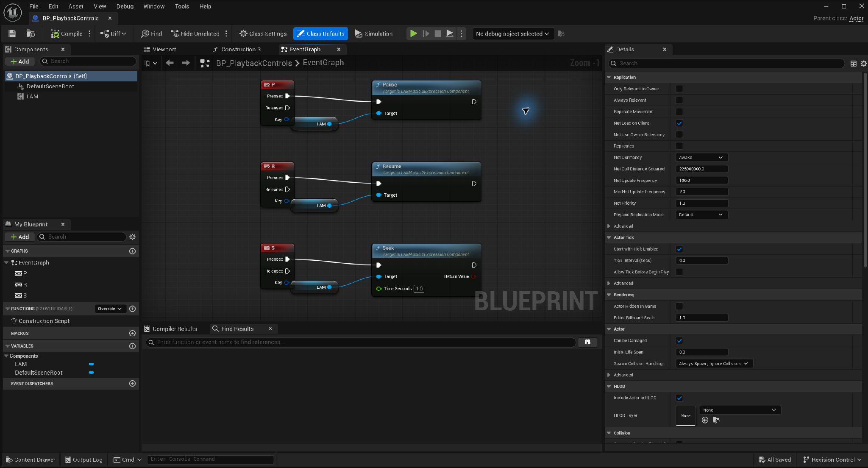Open the Content Drawer
The height and width of the screenshot is (468, 868).
[31, 460]
